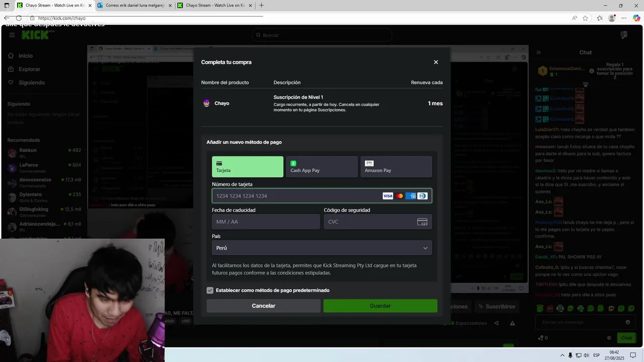Open the Kick hamburger menu

pos(12,35)
